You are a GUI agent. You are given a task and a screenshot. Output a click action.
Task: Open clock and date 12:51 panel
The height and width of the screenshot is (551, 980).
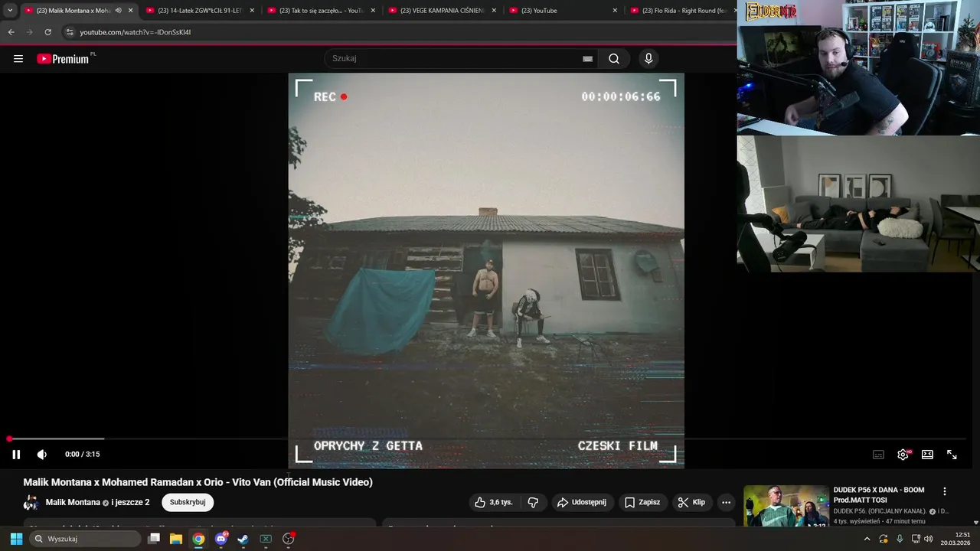(955, 539)
